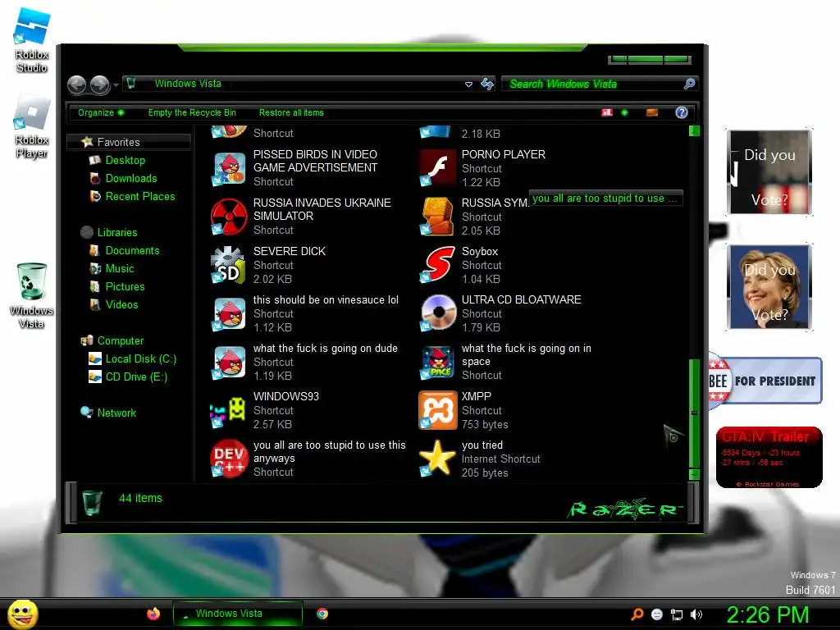840x630 pixels.
Task: Click the FOR PRESIDENT badge gadget
Action: point(765,381)
